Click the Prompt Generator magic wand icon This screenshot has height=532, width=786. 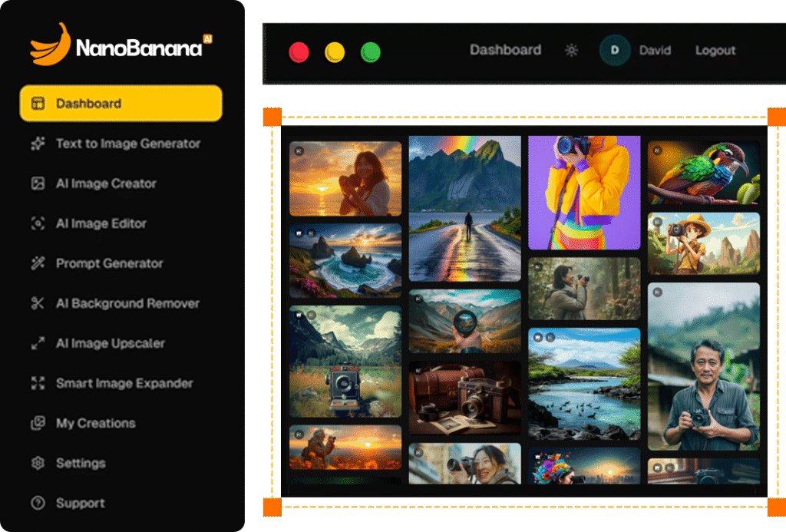click(x=38, y=263)
